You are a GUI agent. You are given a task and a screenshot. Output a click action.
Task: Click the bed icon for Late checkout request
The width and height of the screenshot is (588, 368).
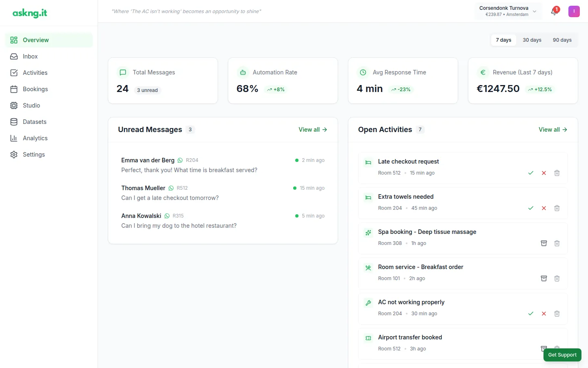click(368, 162)
